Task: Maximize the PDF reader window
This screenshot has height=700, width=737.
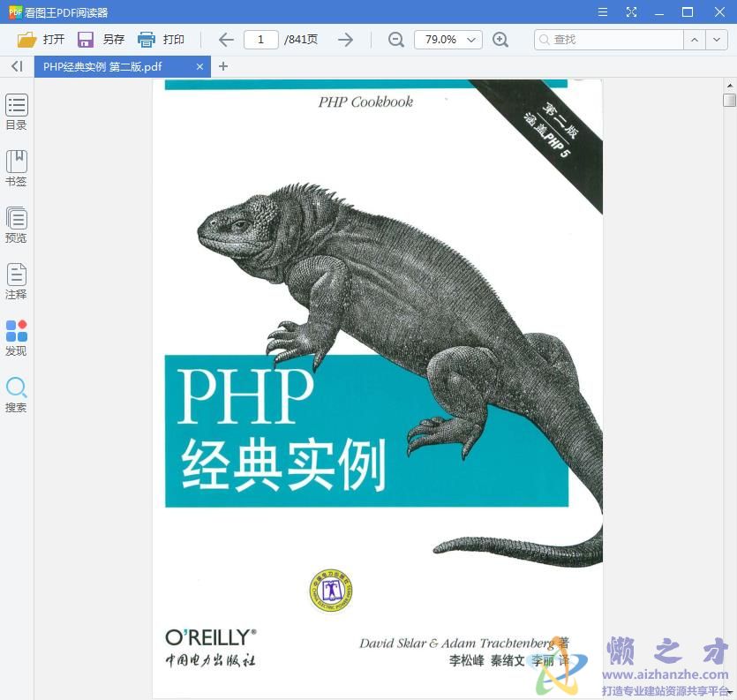Action: tap(688, 12)
